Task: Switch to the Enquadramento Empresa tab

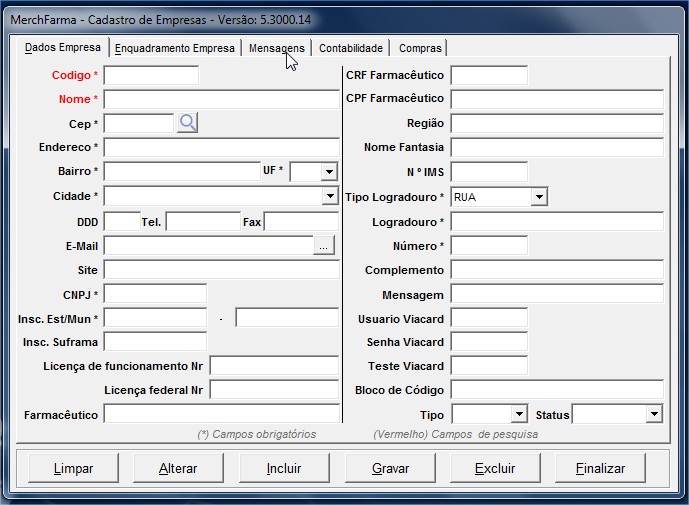Action: pos(175,48)
